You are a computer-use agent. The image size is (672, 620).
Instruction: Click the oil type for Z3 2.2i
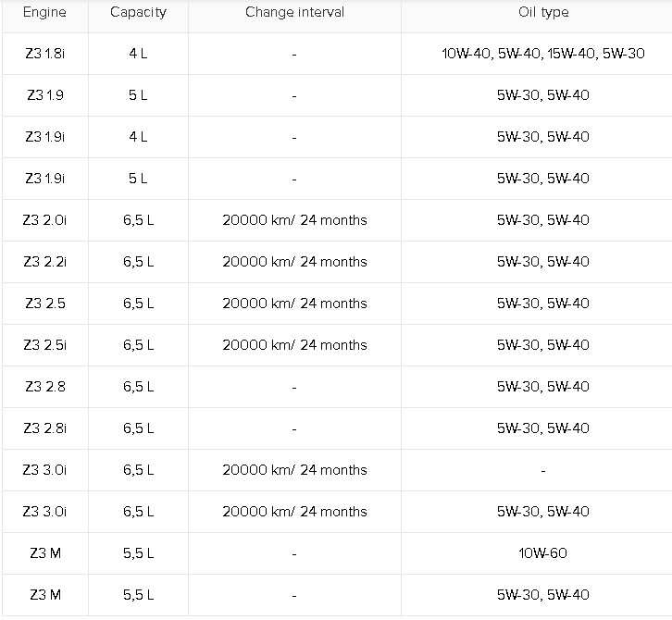tap(543, 262)
